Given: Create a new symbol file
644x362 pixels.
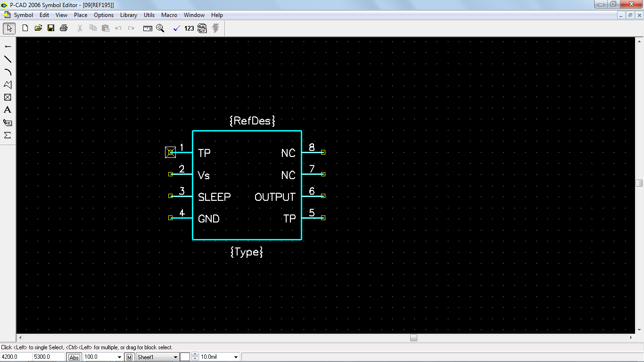Looking at the screenshot, I should click(x=25, y=28).
